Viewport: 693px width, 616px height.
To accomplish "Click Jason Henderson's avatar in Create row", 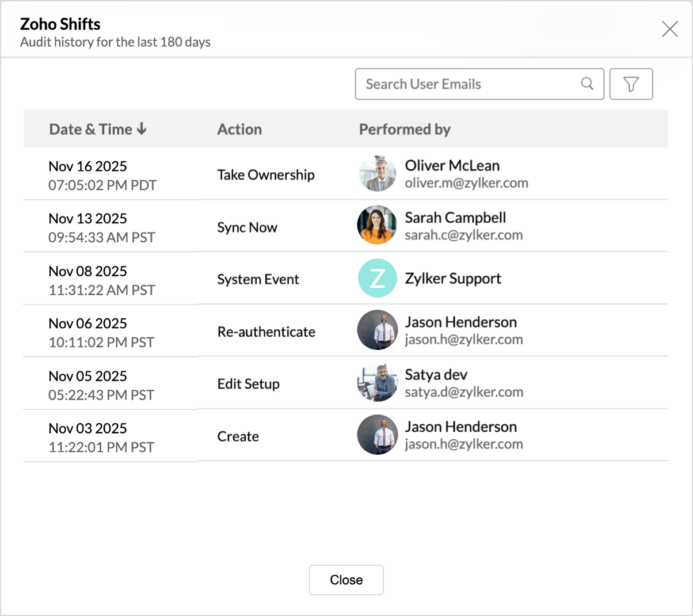I will (378, 435).
